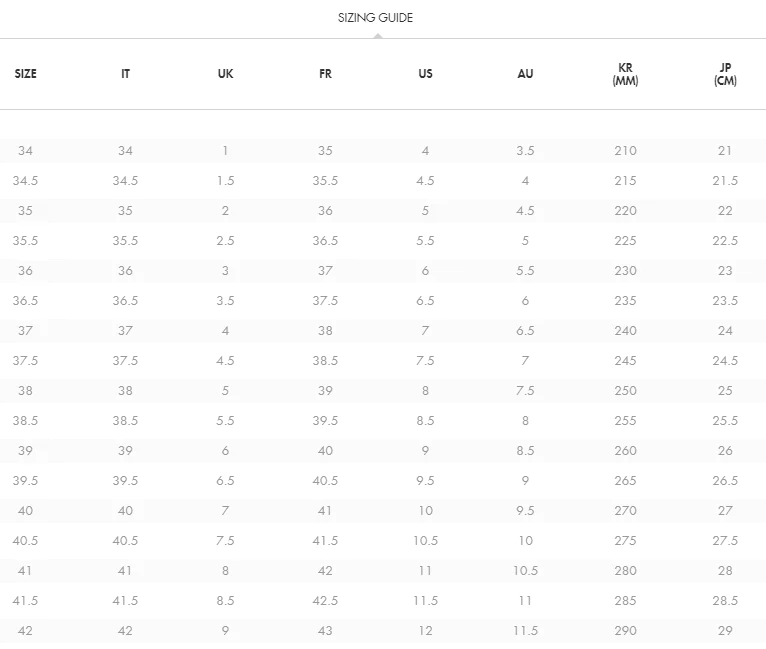The width and height of the screenshot is (766, 649).
Task: Select the SIZE column header
Action: [x=25, y=74]
